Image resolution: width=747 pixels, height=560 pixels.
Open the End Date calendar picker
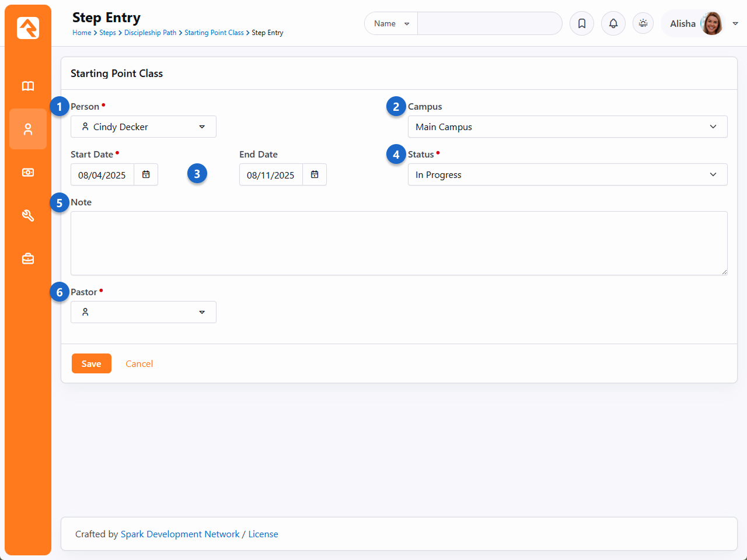(315, 174)
